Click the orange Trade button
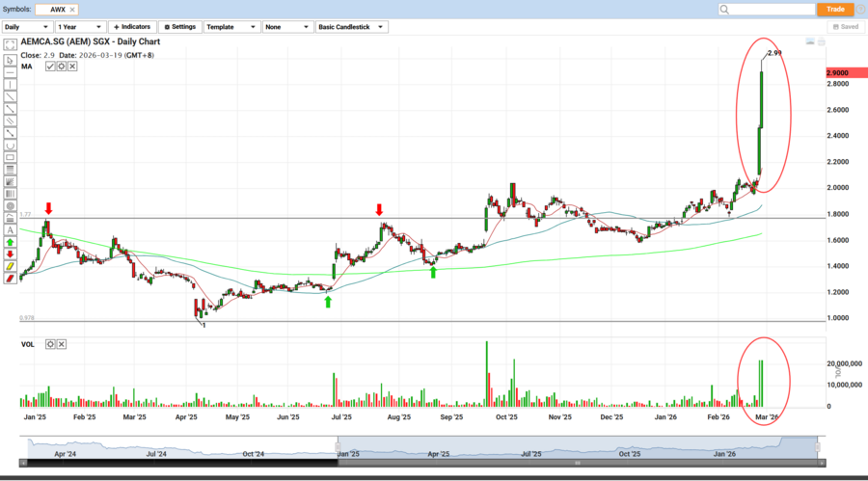Image resolution: width=868 pixels, height=481 pixels. (835, 9)
